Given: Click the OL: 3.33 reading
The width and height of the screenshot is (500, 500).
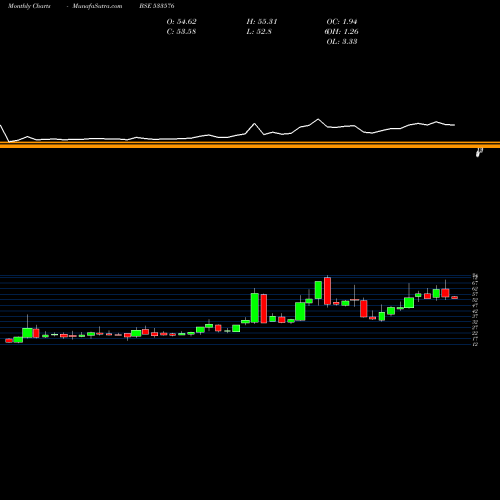Looking at the screenshot, I should (342, 42).
